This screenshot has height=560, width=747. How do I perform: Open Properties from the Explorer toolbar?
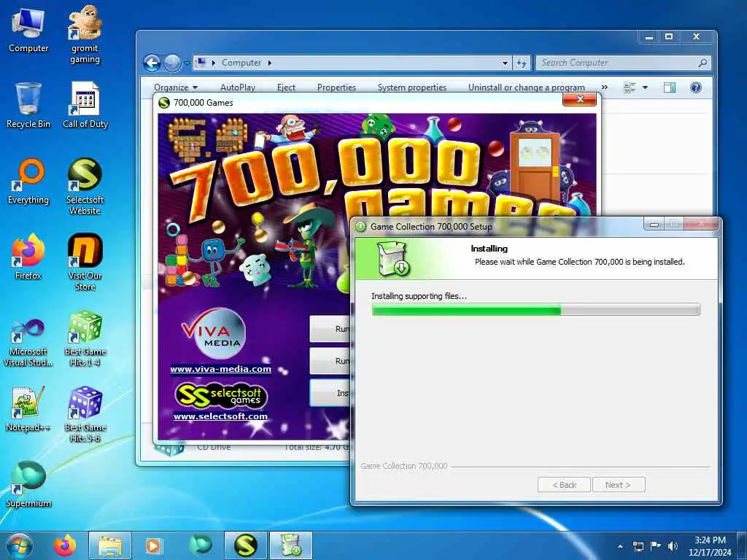coord(336,87)
